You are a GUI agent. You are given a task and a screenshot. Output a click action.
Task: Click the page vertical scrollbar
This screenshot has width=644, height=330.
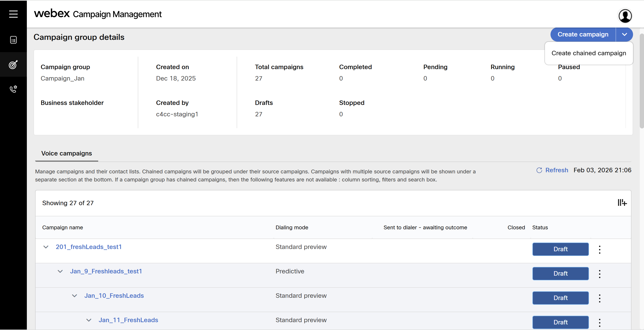tap(642, 81)
